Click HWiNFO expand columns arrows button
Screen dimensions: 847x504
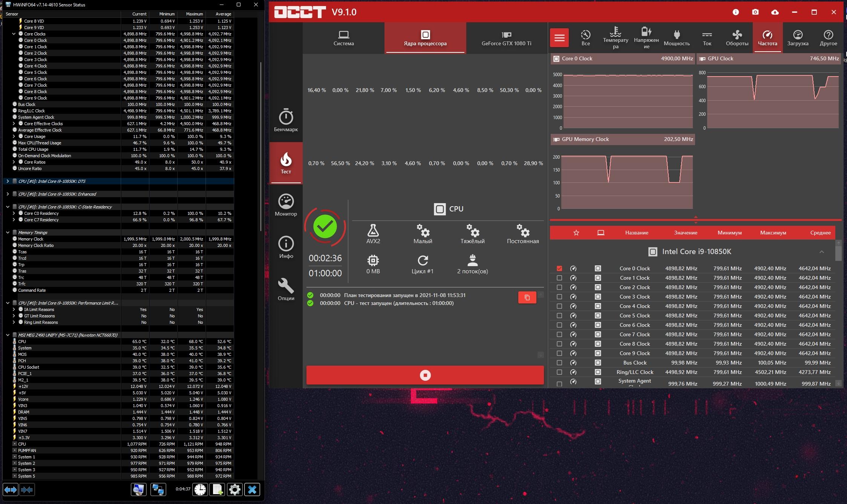click(x=10, y=490)
